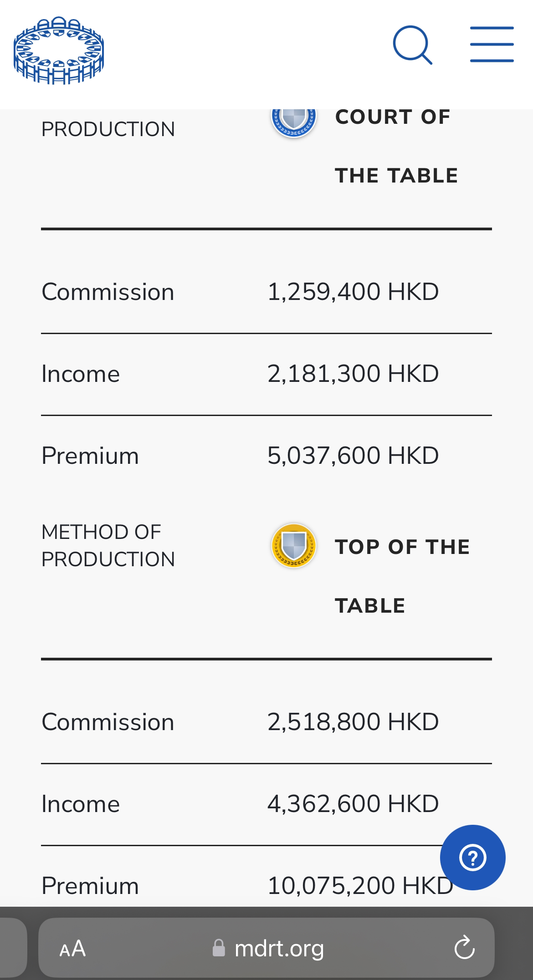Open the hamburger navigation menu
The height and width of the screenshot is (980, 533).
(x=492, y=44)
